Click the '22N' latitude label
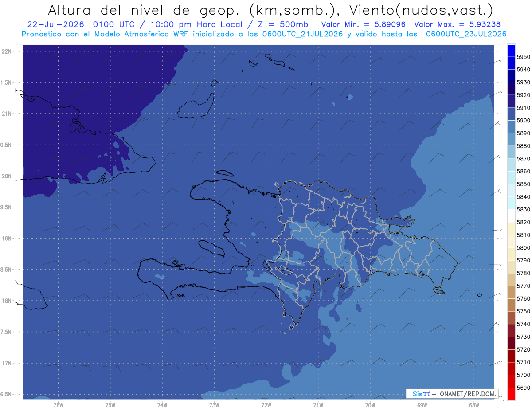532x411 pixels. pos(7,51)
